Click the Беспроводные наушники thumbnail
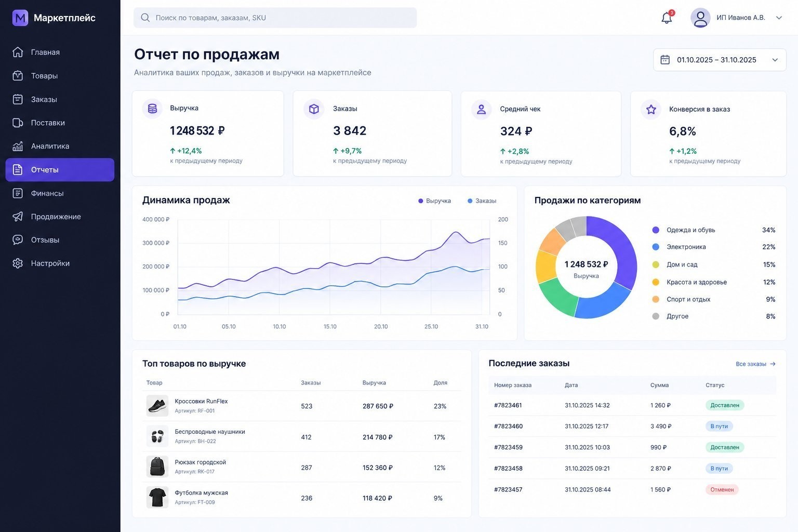 coord(157,436)
